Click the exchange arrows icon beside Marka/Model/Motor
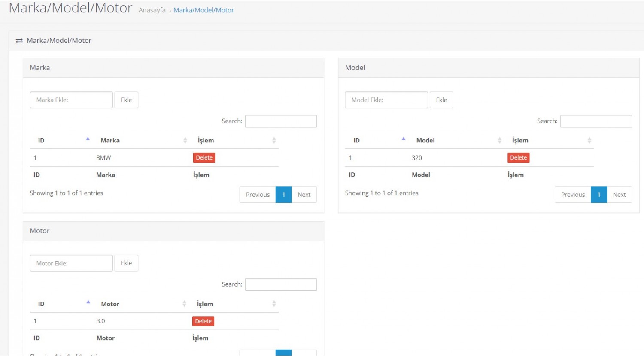Viewport: 644px width, 356px height. (19, 41)
